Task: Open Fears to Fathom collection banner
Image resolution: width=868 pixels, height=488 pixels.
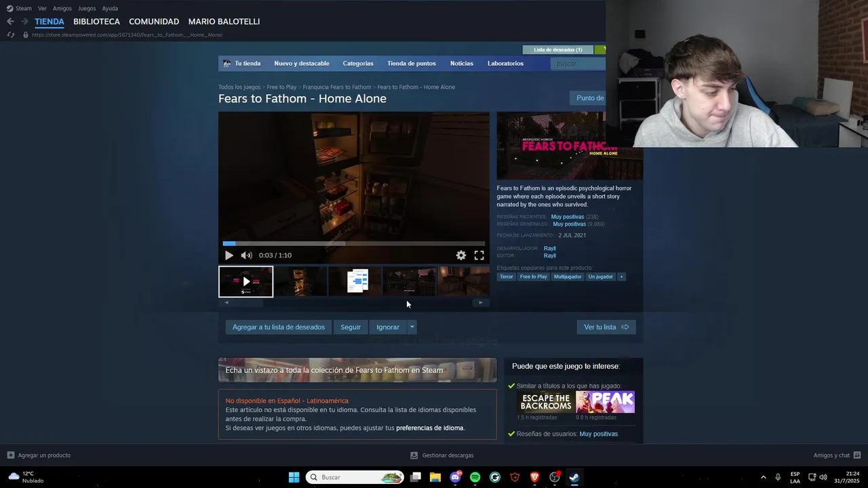Action: 357,370
